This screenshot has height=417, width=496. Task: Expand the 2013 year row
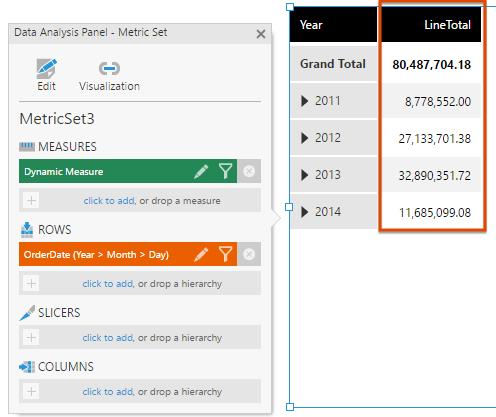click(304, 175)
